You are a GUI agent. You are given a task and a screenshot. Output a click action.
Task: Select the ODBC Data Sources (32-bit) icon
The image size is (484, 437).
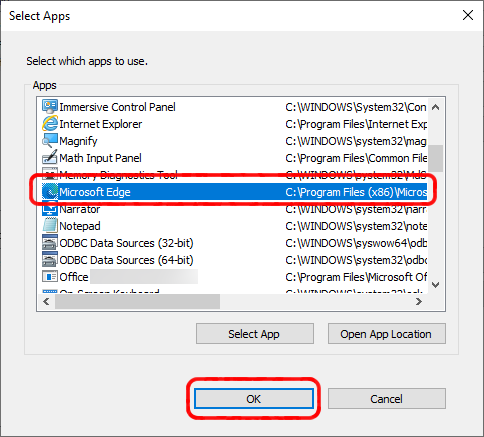(x=50, y=243)
